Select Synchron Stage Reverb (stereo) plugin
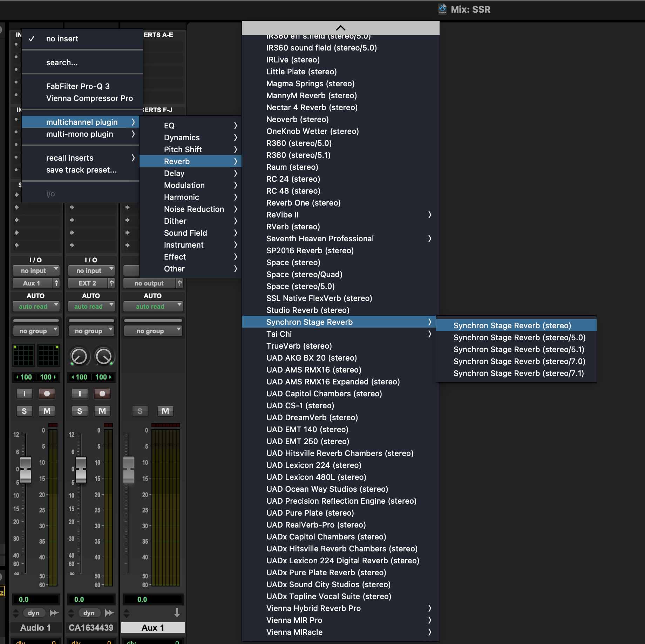Image resolution: width=645 pixels, height=644 pixels. (x=516, y=326)
